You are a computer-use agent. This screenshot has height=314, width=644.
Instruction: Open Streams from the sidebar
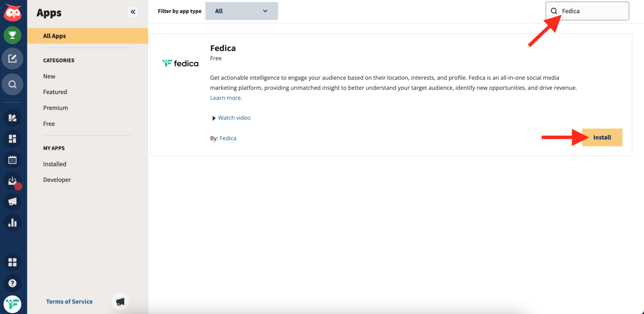[x=13, y=118]
